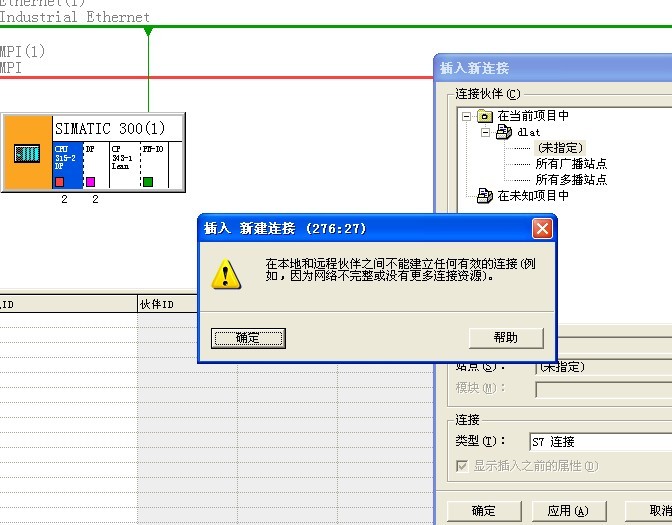The height and width of the screenshot is (525, 672).
Task: Click the 站点 (未指定) field
Action: click(604, 367)
